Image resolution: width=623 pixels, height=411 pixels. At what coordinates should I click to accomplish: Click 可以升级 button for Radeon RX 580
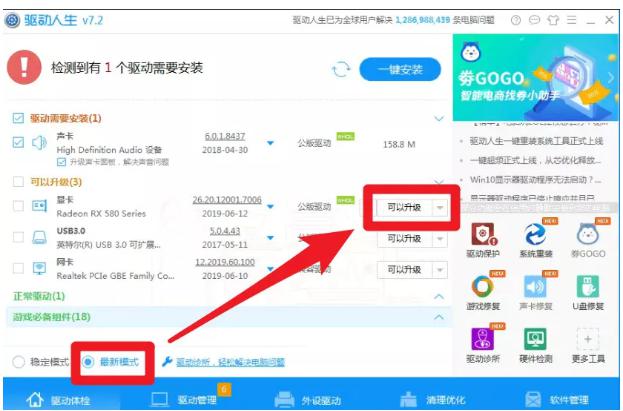click(x=404, y=207)
